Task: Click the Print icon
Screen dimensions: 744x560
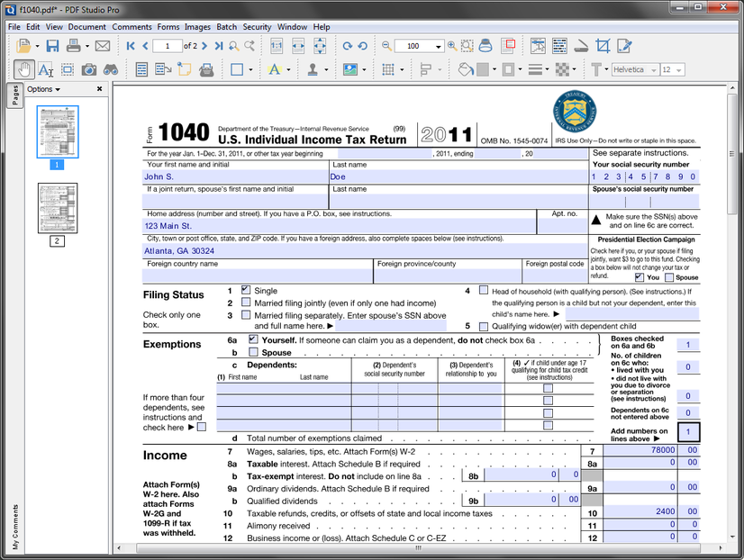Action: point(74,46)
